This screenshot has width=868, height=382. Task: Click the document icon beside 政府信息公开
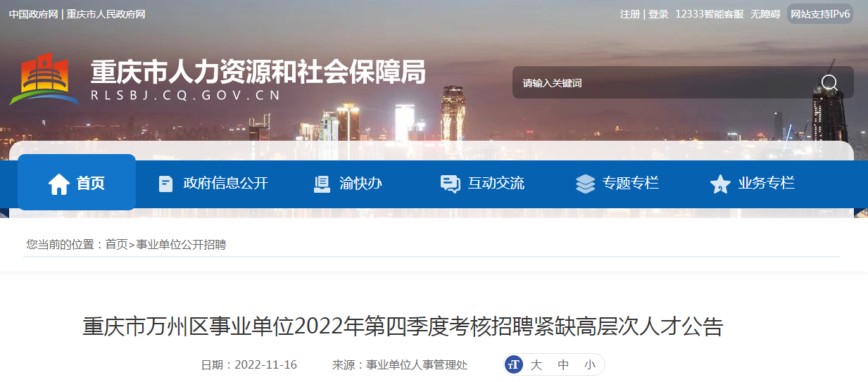[165, 184]
